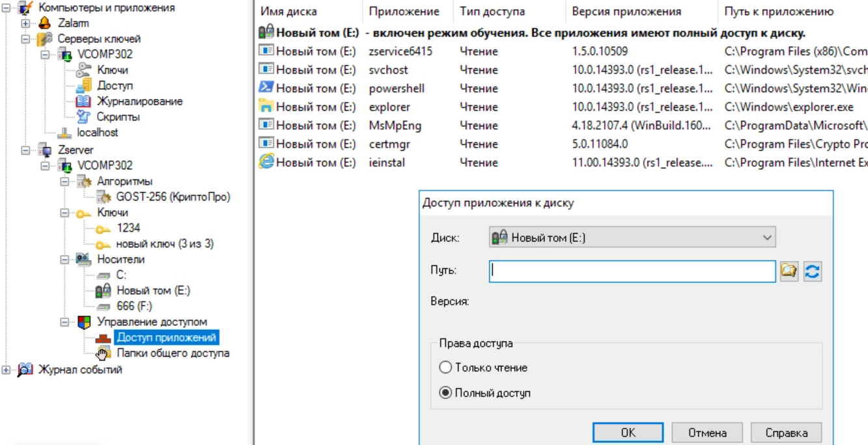
Task: Click inside the Путь input field
Action: point(632,271)
